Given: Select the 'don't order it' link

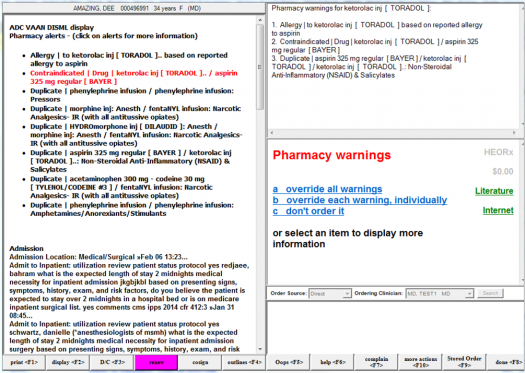Looking at the screenshot, I should click(308, 211).
